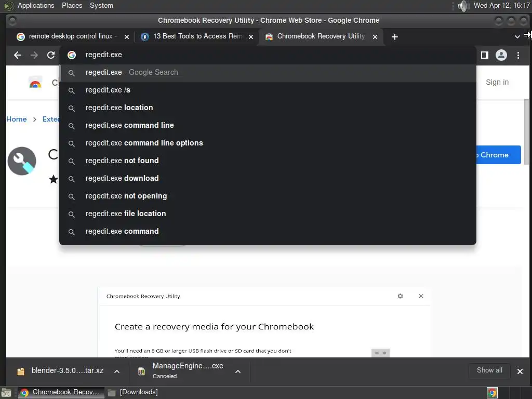The image size is (532, 399).
Task: Close the downloads shelf
Action: click(x=520, y=371)
